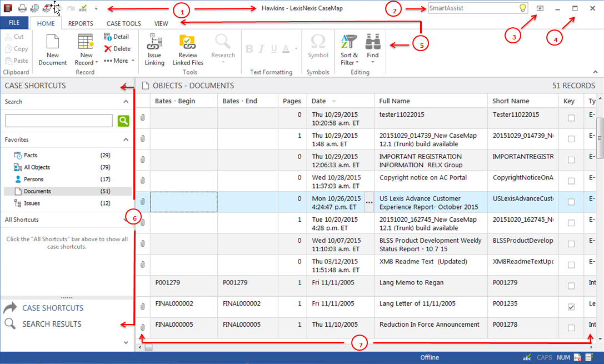Delete the selected record
Viewport: 604px width, 364px height.
(117, 48)
